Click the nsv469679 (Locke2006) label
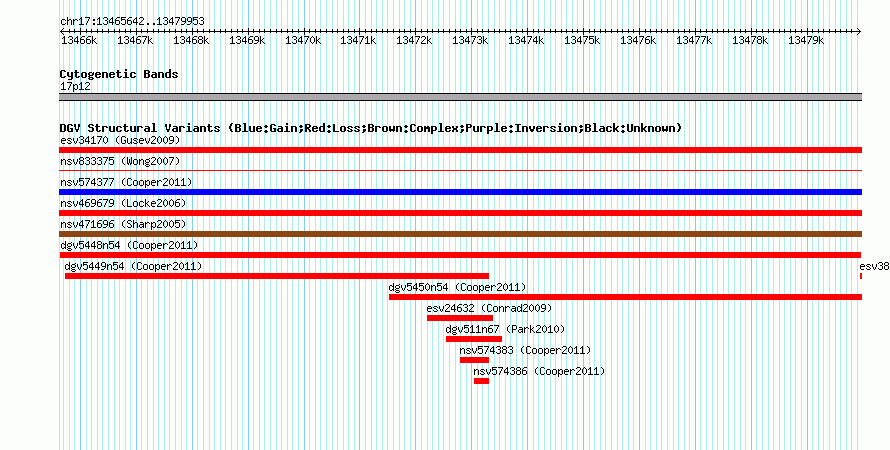 [x=123, y=203]
